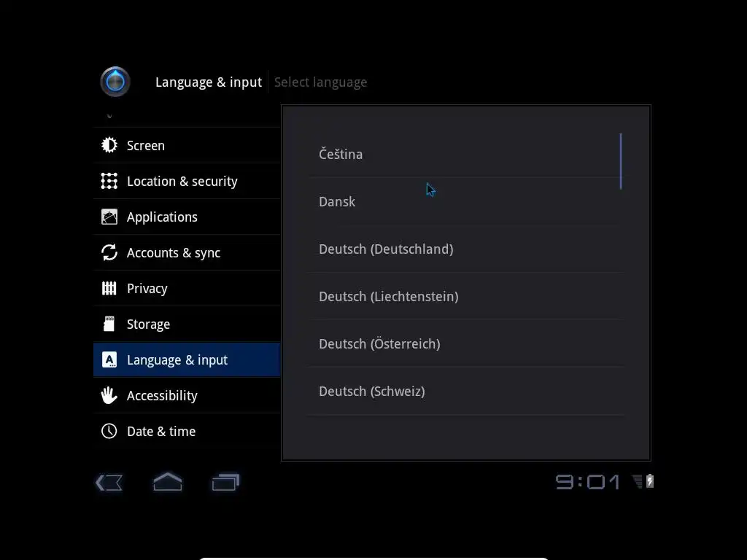
Task: Pick Deutsch (Schweiz) from the list
Action: click(465, 391)
